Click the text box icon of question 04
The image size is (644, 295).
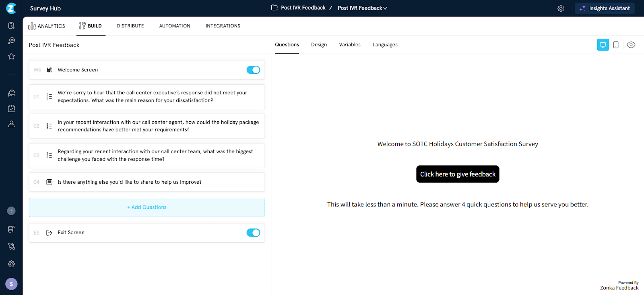point(49,182)
